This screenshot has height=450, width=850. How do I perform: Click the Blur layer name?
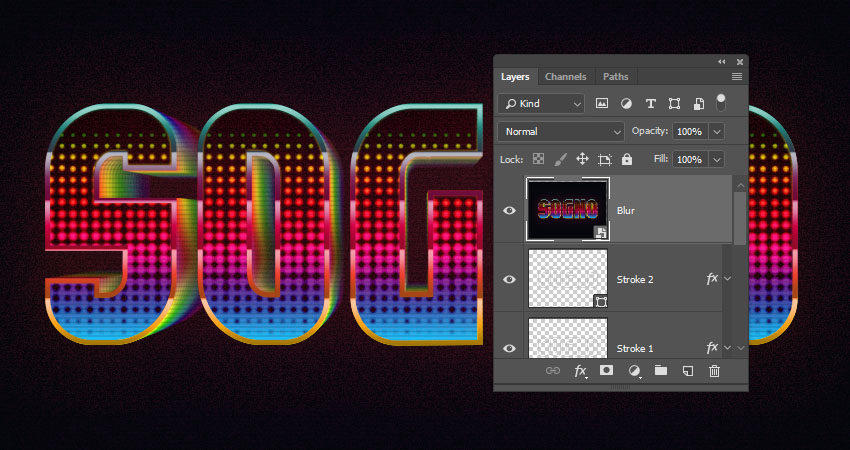pos(626,210)
